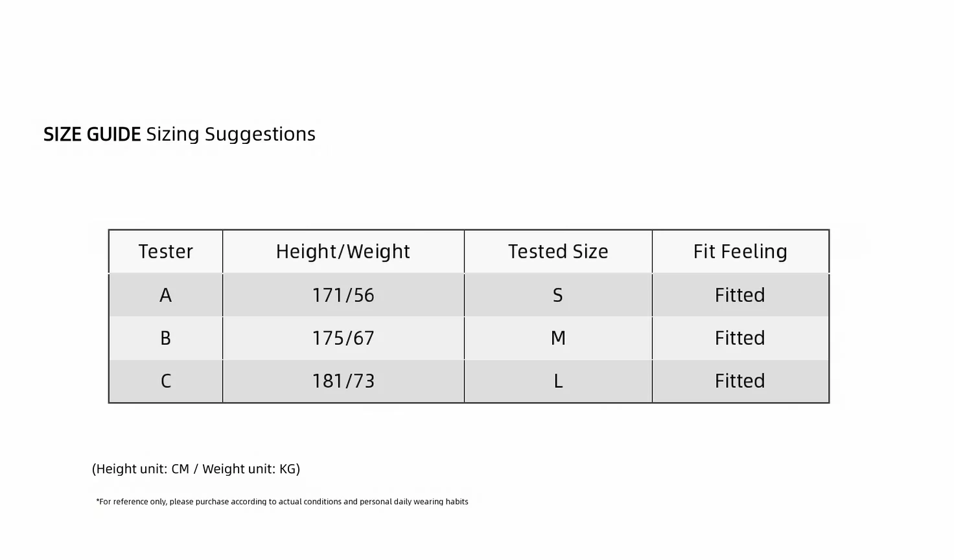The width and height of the screenshot is (954, 560).
Task: Select tester C cell
Action: pos(166,381)
